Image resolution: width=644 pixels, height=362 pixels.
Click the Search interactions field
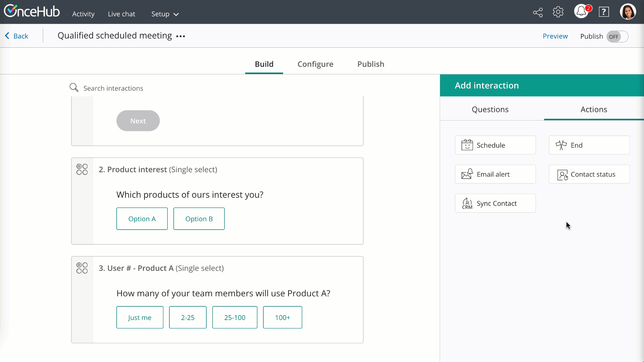pos(113,88)
